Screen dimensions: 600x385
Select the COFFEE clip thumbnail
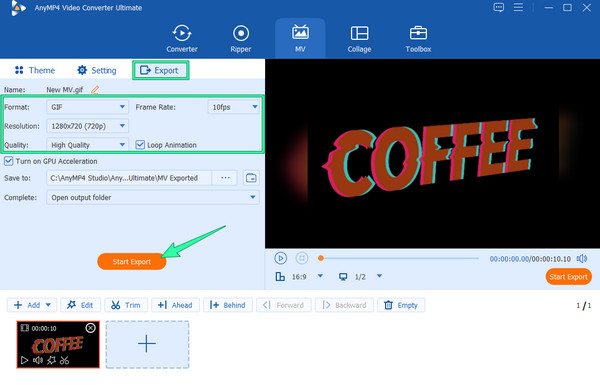point(58,344)
